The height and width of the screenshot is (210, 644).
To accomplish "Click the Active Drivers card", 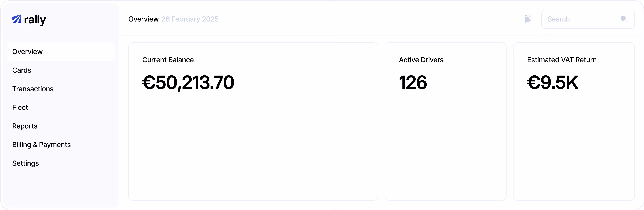I will (445, 121).
